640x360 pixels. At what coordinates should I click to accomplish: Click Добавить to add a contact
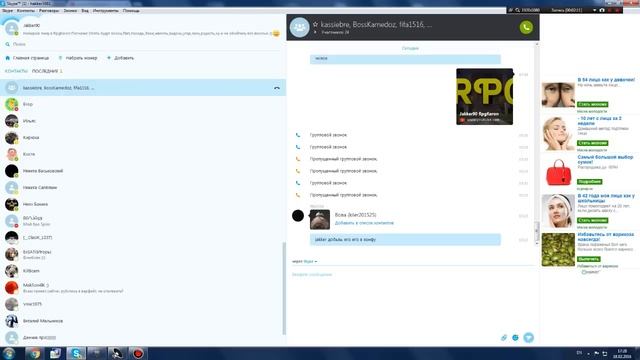(120, 58)
